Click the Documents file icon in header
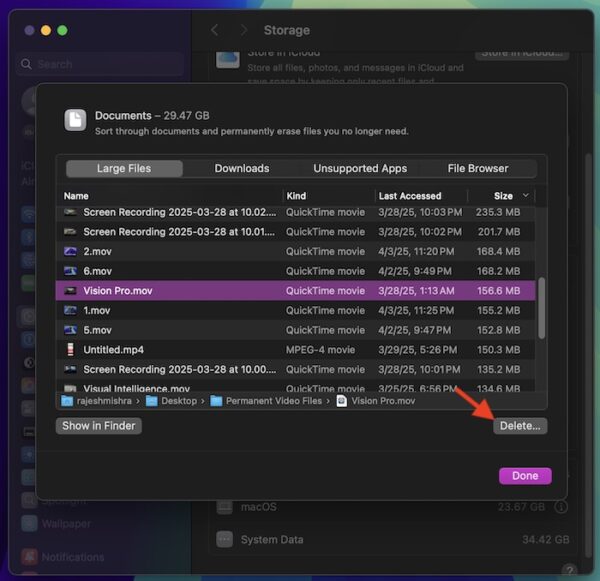This screenshot has height=581, width=600. tap(75, 121)
